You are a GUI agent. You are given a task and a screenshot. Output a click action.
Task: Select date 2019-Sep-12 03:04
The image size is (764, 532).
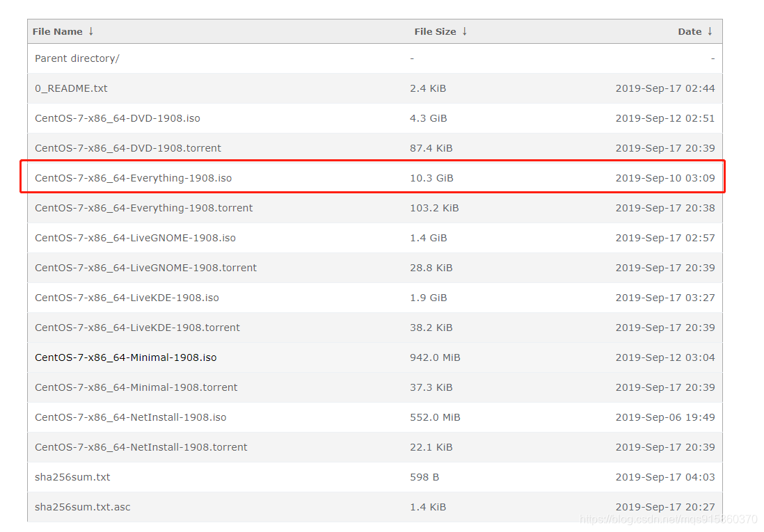665,357
